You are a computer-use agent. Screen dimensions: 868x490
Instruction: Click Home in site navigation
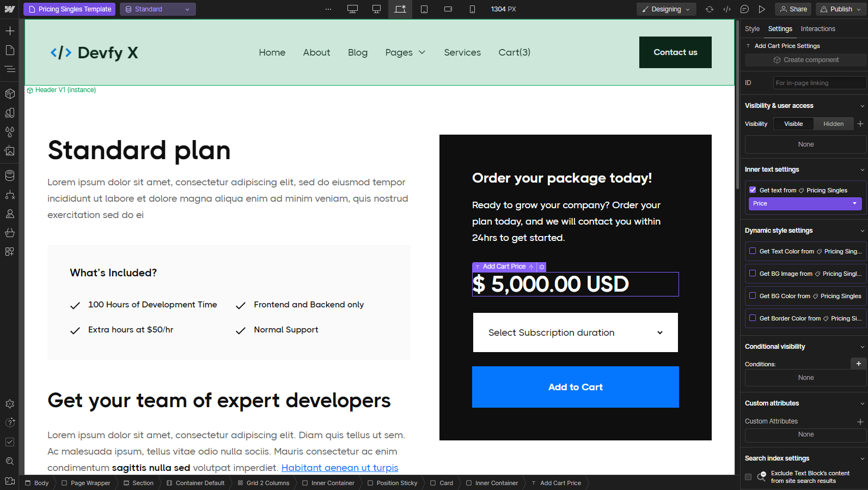pos(272,52)
